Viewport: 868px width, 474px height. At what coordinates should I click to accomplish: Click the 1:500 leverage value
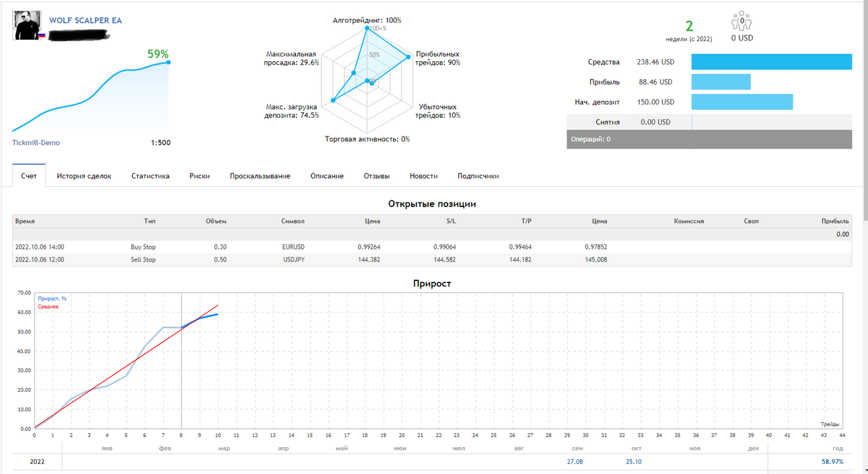point(161,143)
